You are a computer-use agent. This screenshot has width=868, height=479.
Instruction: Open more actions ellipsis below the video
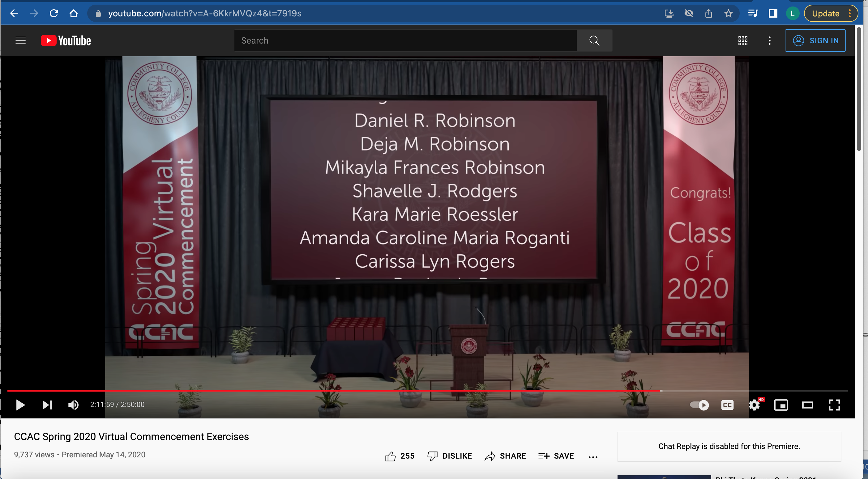click(593, 457)
